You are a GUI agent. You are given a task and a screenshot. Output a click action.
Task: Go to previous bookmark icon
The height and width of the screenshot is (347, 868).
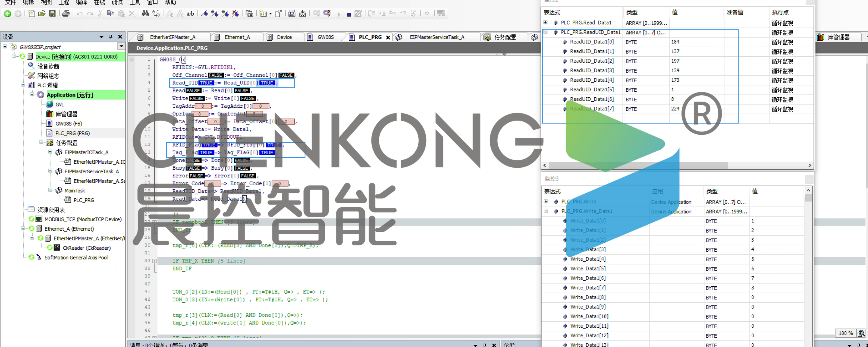coord(225,13)
